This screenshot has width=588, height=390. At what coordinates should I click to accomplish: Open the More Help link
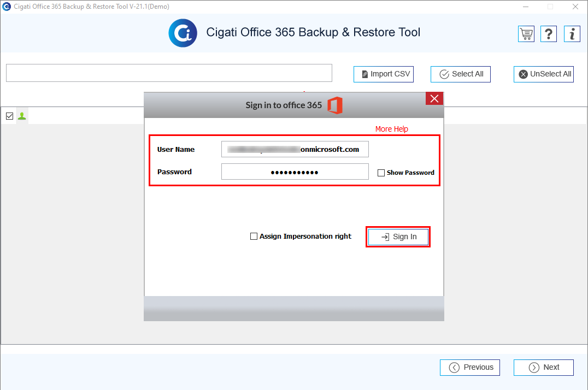pyautogui.click(x=391, y=129)
